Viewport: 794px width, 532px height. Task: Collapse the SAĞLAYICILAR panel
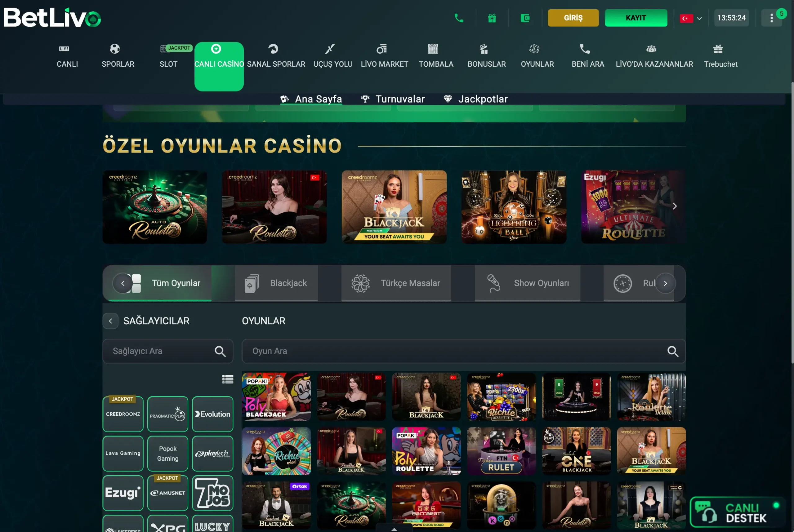(111, 321)
